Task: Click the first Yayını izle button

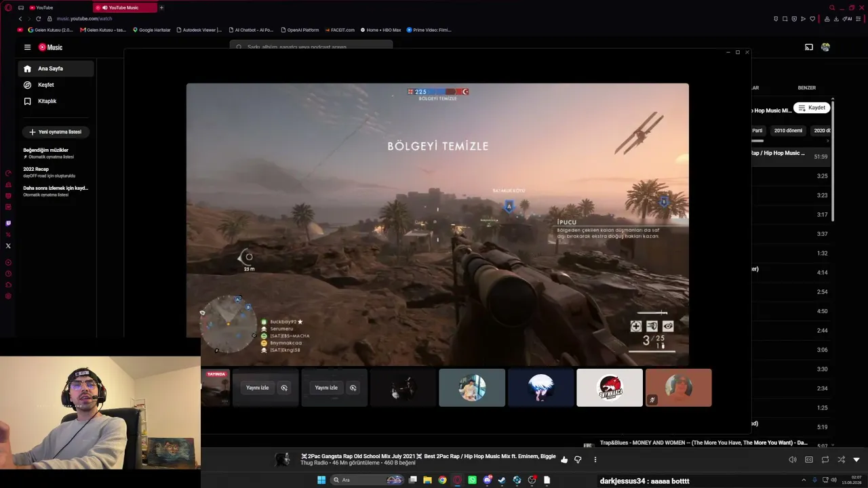Action: (x=258, y=388)
